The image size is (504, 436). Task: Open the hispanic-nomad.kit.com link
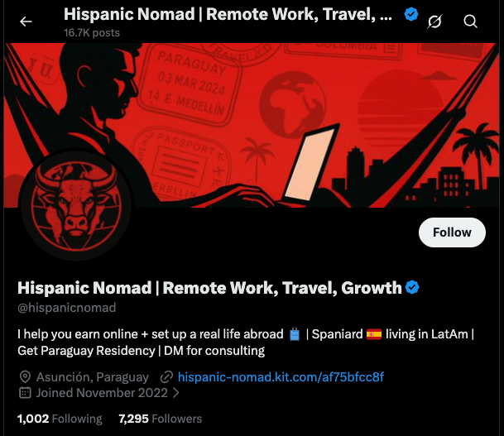281,377
